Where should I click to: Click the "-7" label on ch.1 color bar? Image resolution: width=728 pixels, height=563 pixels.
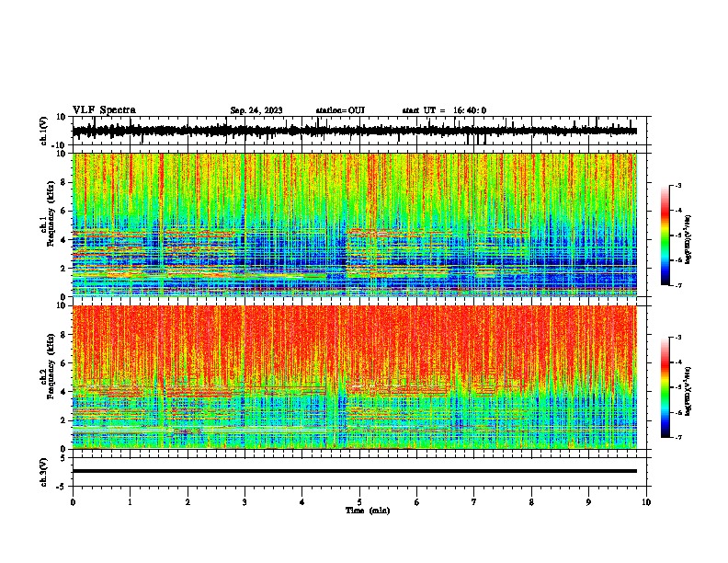[677, 285]
